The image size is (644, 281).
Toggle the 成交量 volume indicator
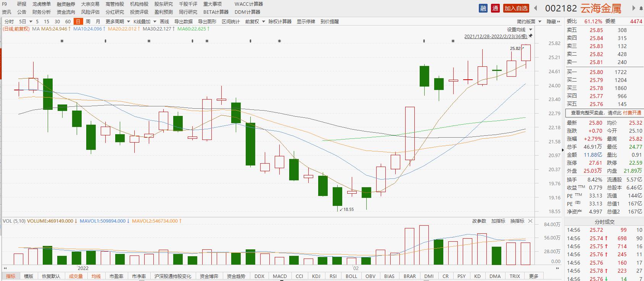pyautogui.click(x=76, y=276)
